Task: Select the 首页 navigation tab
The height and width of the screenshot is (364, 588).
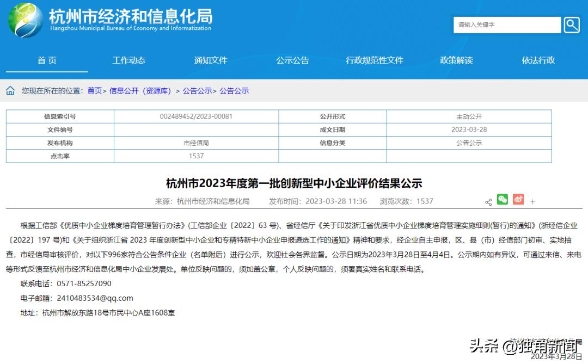Action: [47, 60]
